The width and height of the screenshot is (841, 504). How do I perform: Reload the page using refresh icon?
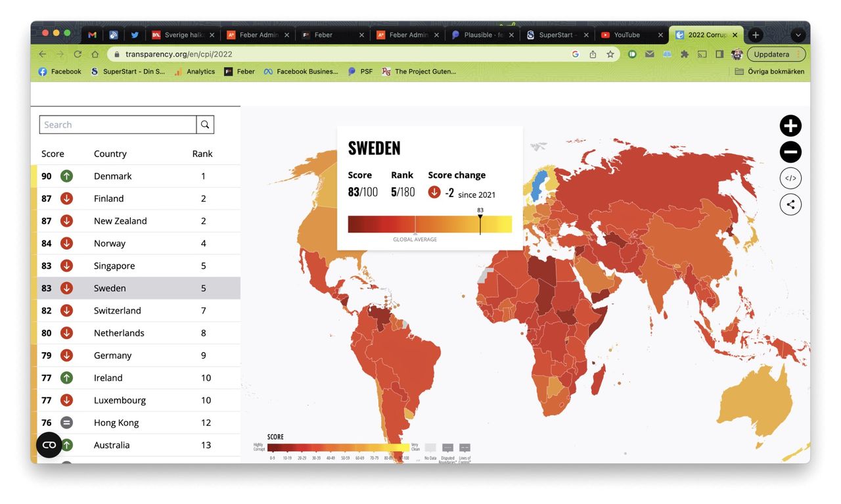[x=78, y=54]
